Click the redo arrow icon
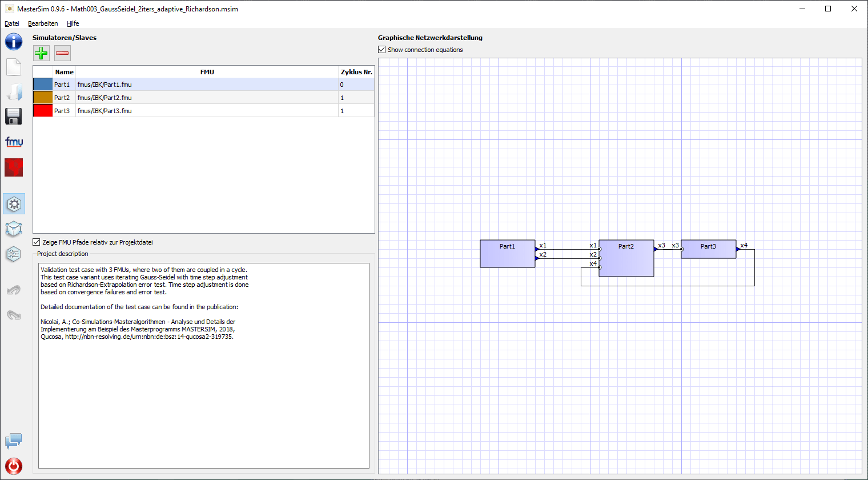 pyautogui.click(x=14, y=315)
